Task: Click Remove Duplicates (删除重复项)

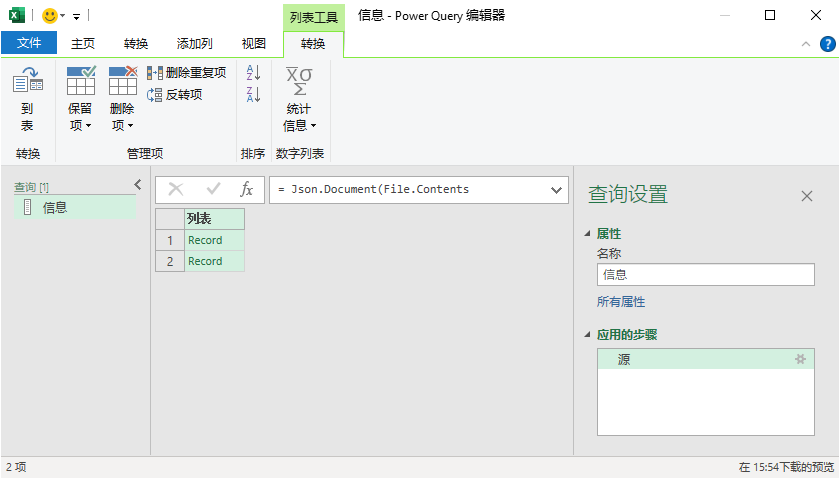Action: pyautogui.click(x=186, y=72)
